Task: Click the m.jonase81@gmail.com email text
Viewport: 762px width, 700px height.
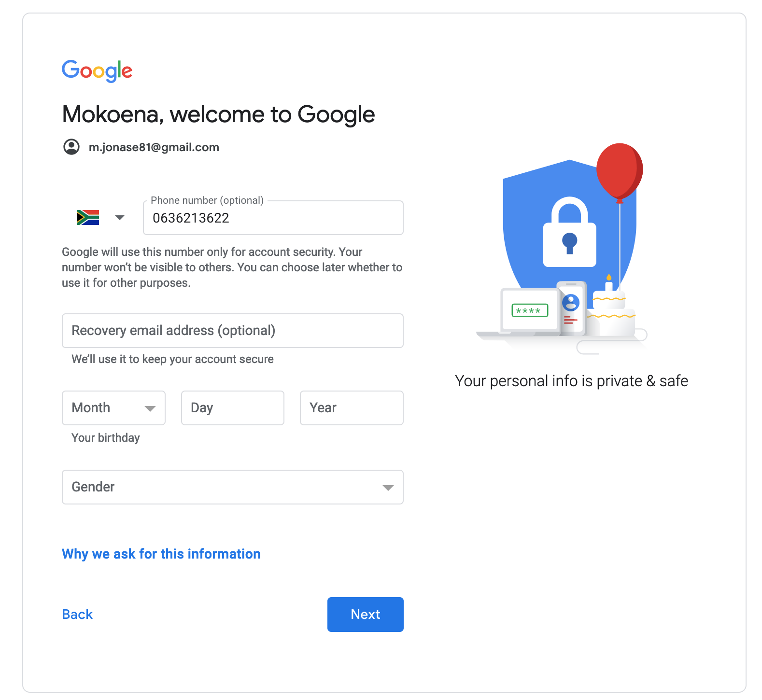Action: [x=154, y=147]
